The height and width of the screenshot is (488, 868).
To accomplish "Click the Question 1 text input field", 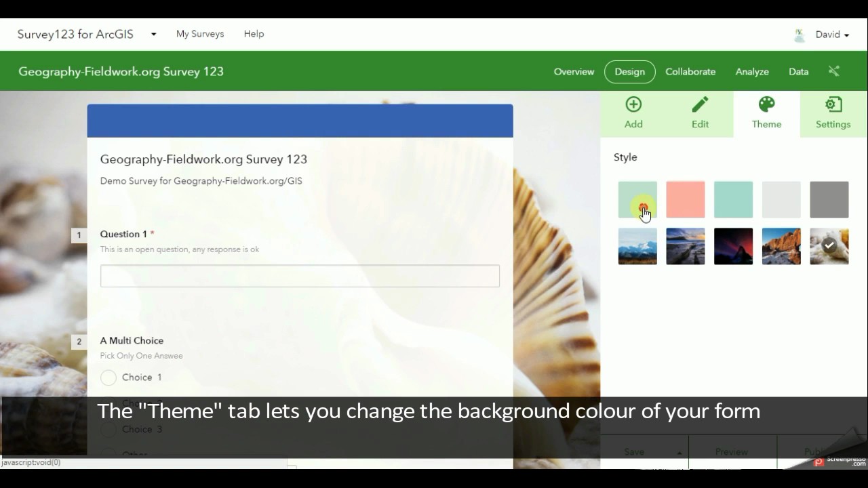I will click(x=300, y=276).
